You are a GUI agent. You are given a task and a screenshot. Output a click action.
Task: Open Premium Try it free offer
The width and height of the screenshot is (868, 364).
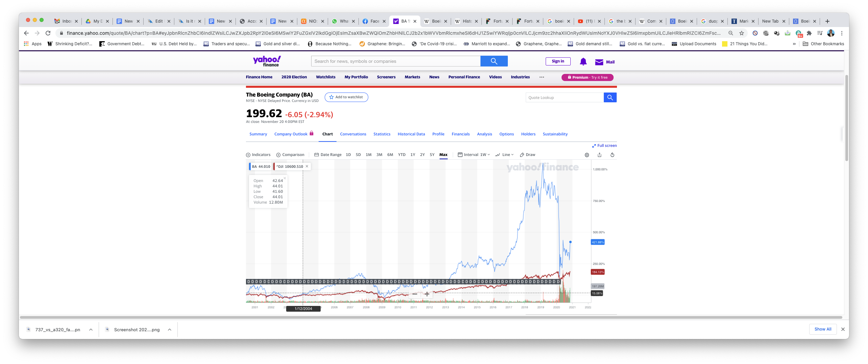pos(588,77)
